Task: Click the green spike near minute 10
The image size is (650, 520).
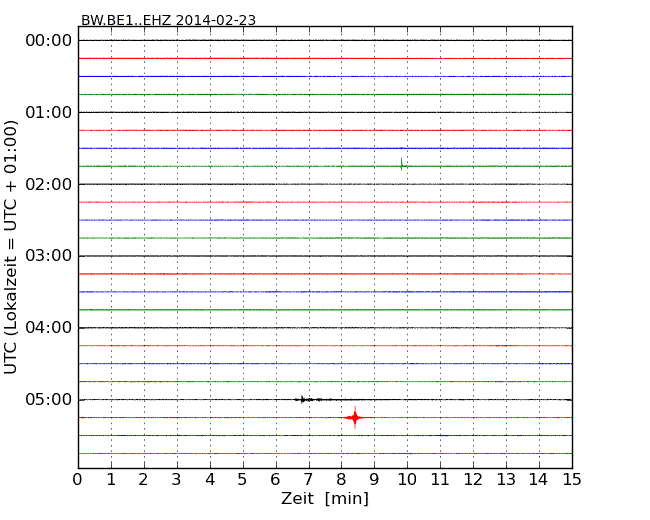Action: [402, 165]
